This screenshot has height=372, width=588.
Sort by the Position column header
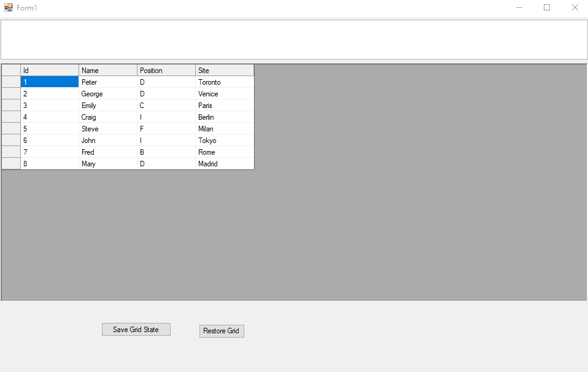[166, 70]
